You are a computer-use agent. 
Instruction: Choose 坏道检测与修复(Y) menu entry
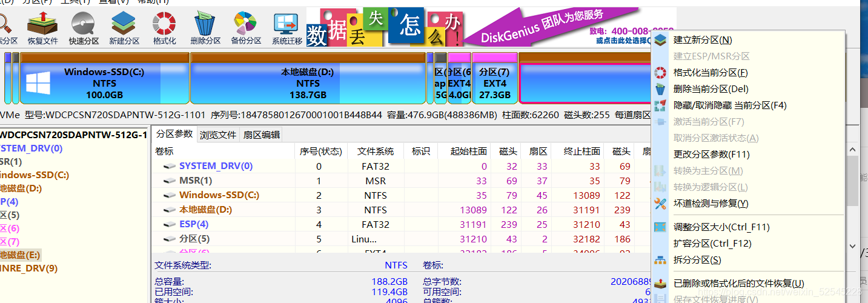(711, 204)
